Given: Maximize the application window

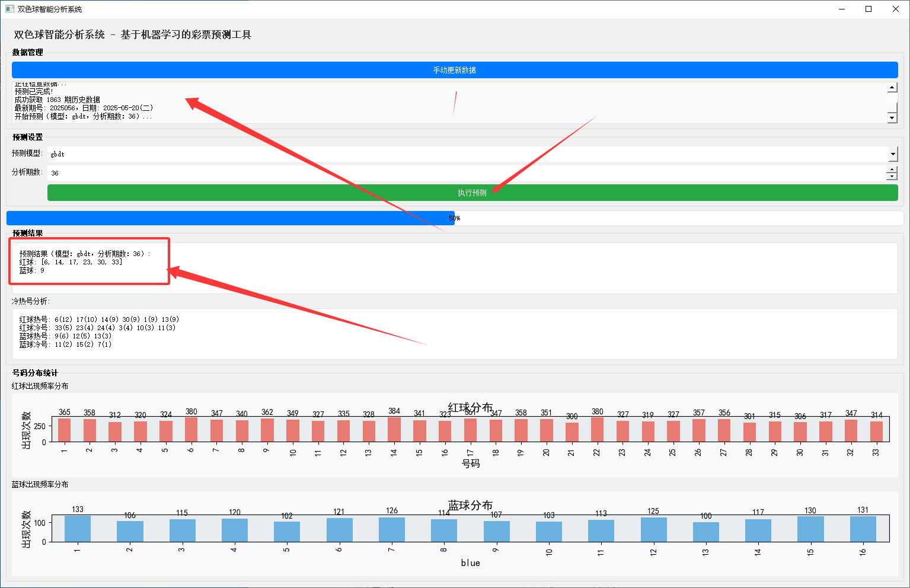Looking at the screenshot, I should 869,9.
